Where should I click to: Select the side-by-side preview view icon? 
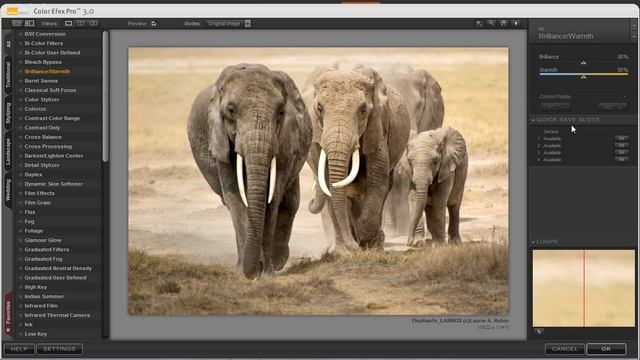(x=93, y=23)
